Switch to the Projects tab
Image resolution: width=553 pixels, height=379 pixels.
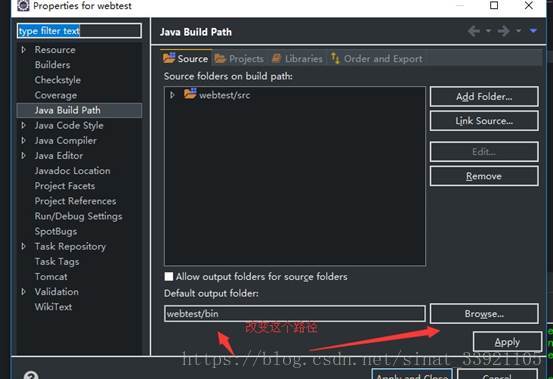point(239,59)
